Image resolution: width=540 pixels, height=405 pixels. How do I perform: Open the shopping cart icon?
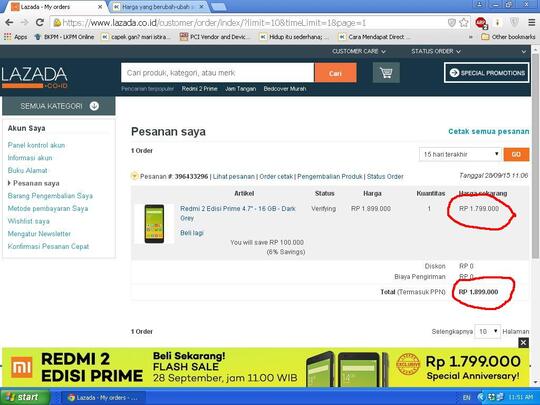coord(386,73)
